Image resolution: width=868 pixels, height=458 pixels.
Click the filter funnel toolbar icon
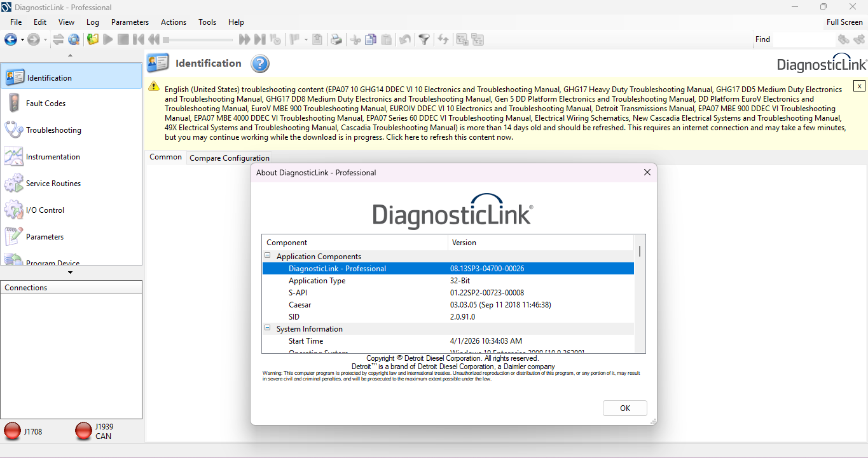click(x=424, y=39)
